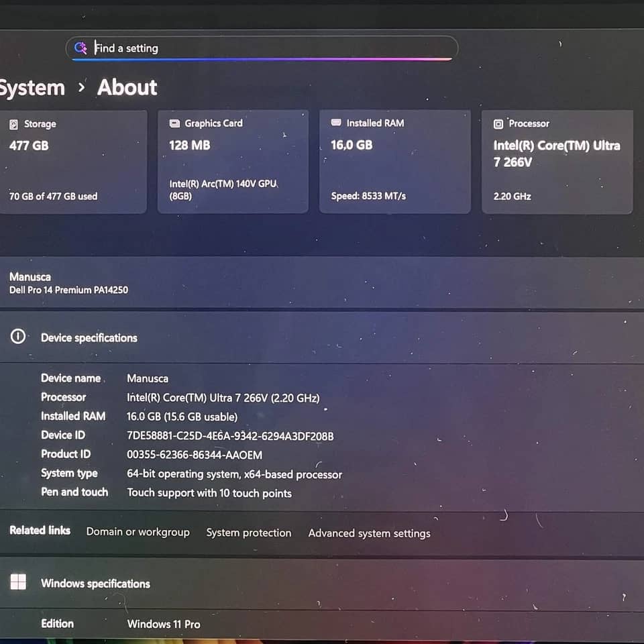
Task: Click the '2.20 GHz' text in Processor card
Action: pos(512,197)
